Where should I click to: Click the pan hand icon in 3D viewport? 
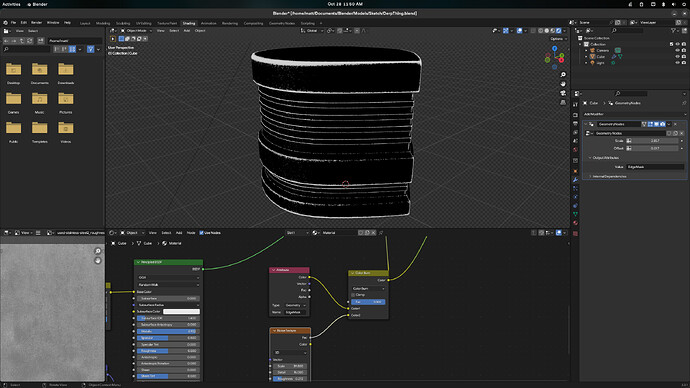coord(563,84)
